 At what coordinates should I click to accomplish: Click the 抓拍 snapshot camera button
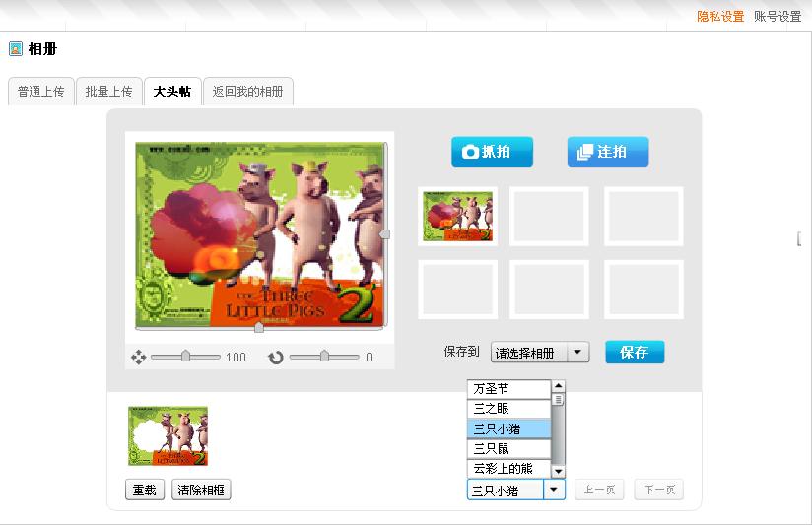(492, 152)
